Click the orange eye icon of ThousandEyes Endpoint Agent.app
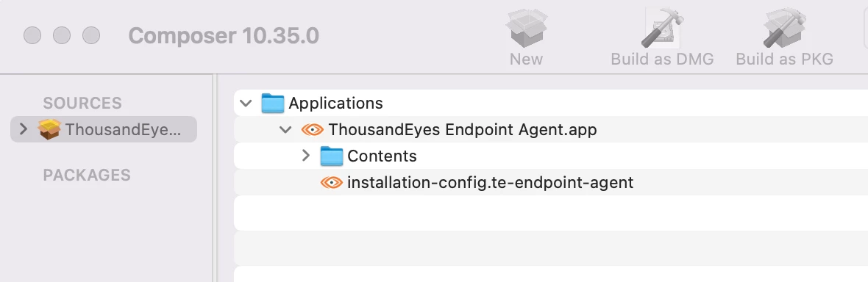Viewport: 868px width, 282px height. click(312, 130)
